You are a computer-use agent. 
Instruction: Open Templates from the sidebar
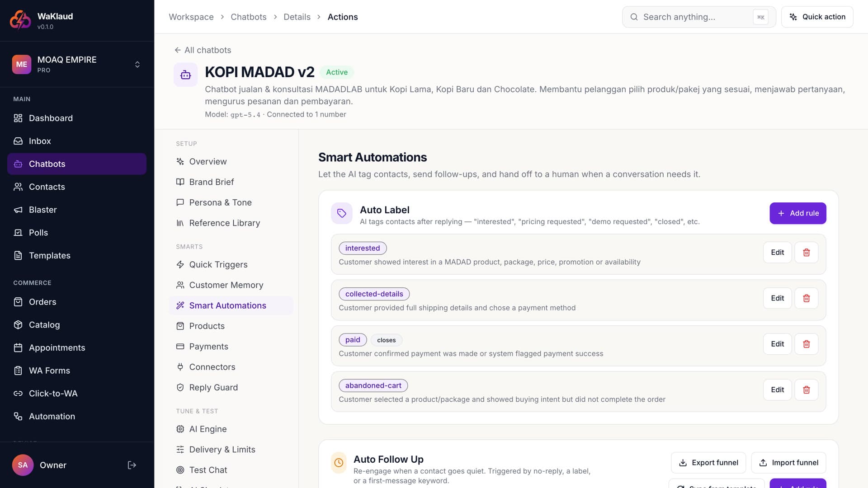click(x=77, y=255)
